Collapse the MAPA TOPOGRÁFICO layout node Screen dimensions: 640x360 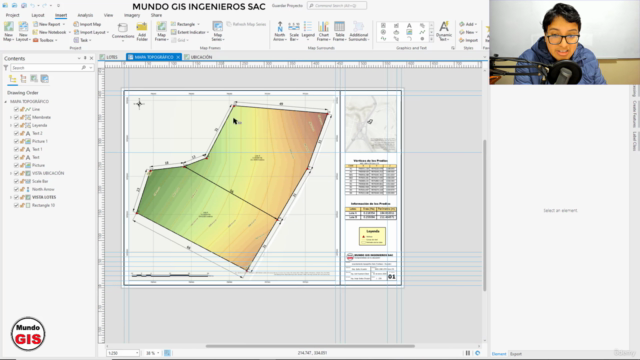click(x=6, y=101)
